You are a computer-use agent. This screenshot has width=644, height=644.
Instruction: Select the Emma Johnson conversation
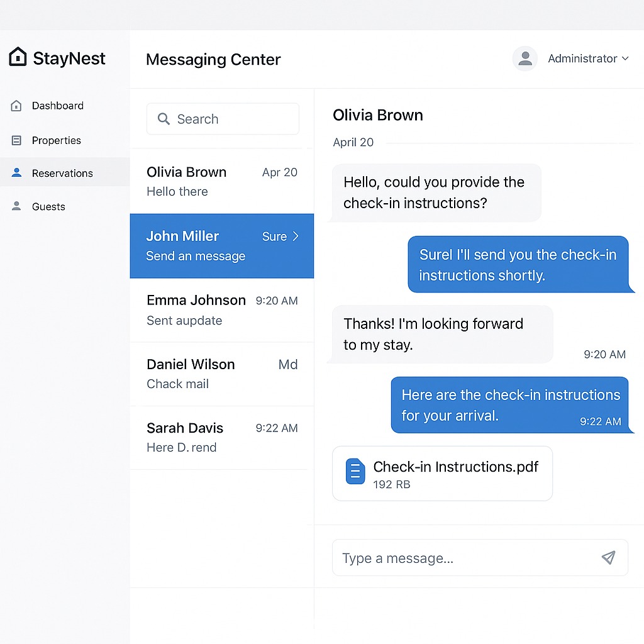pyautogui.click(x=221, y=310)
